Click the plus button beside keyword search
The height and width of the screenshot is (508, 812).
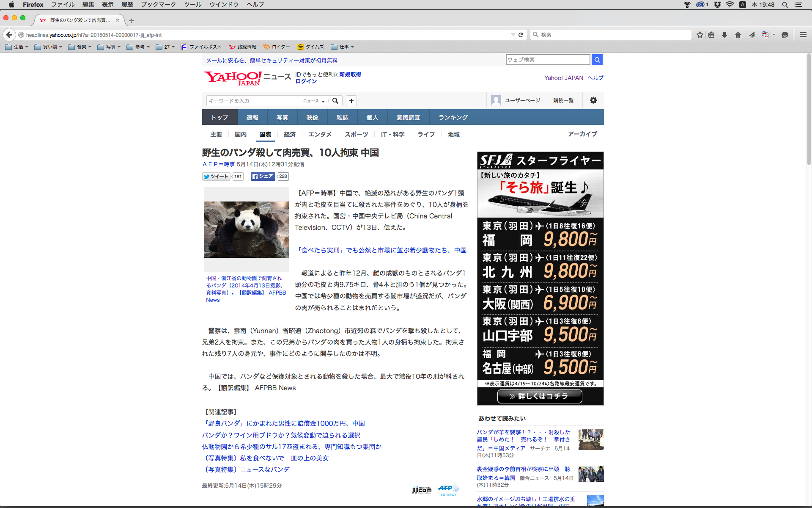pos(351,101)
